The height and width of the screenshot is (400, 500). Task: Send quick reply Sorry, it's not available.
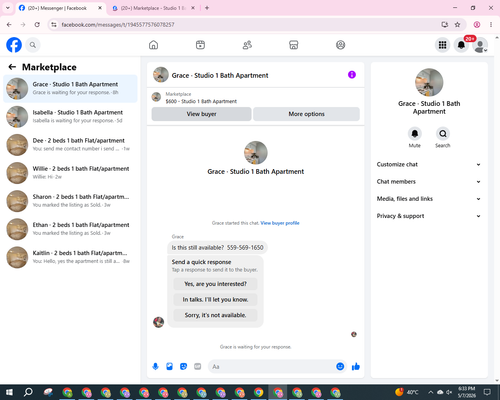(215, 315)
